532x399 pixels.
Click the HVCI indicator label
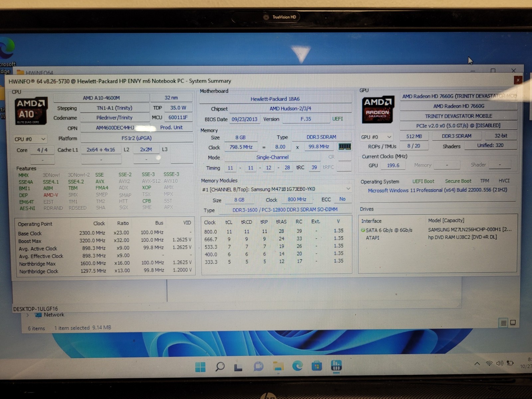click(x=504, y=181)
